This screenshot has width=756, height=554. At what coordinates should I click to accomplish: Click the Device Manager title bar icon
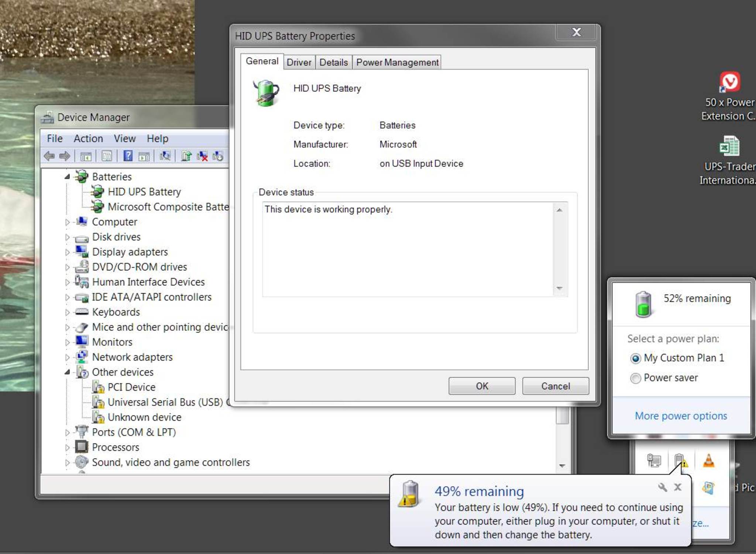[x=47, y=117]
